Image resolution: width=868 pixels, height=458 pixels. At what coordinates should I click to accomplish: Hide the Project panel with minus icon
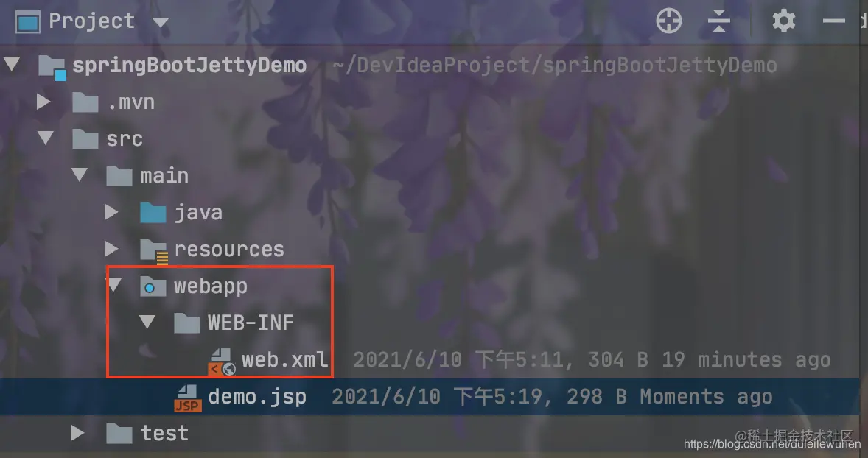coord(833,21)
